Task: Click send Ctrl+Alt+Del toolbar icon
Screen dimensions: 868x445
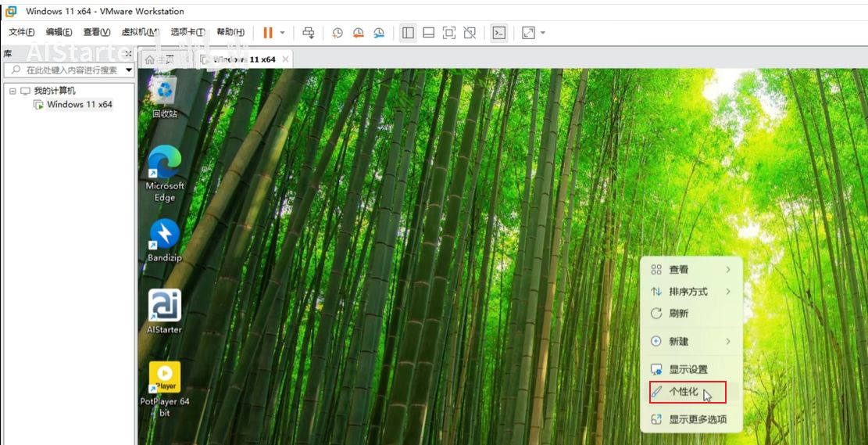Action: [309, 33]
